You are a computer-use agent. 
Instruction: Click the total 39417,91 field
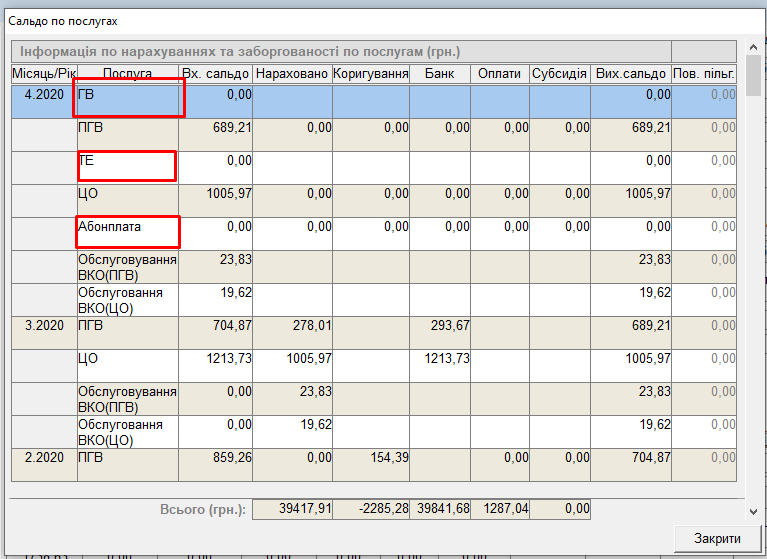(x=291, y=510)
